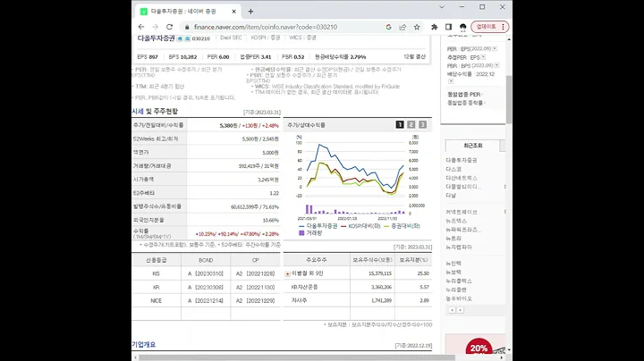This screenshot has height=361, width=644.
Task: Select the 자사주 shareholder row
Action: click(357, 301)
